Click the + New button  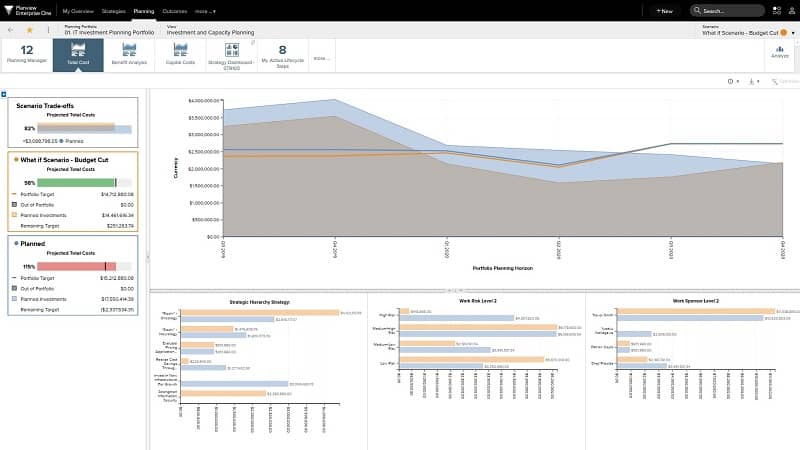tap(664, 11)
